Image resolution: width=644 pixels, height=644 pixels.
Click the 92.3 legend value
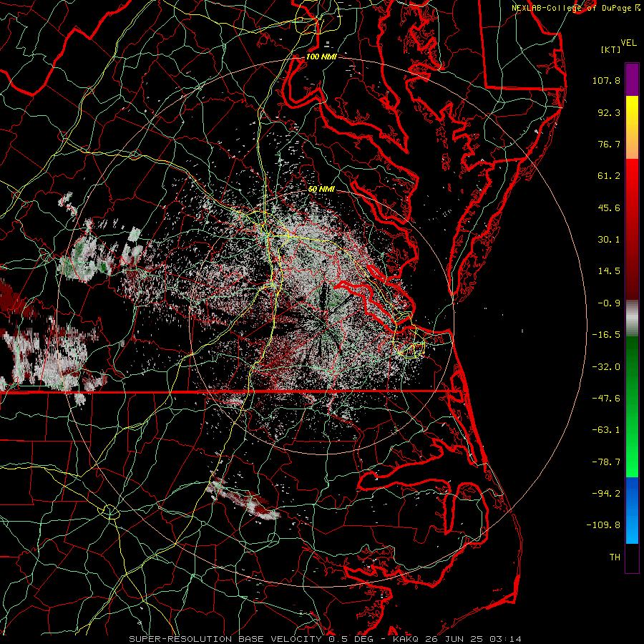tap(609, 112)
